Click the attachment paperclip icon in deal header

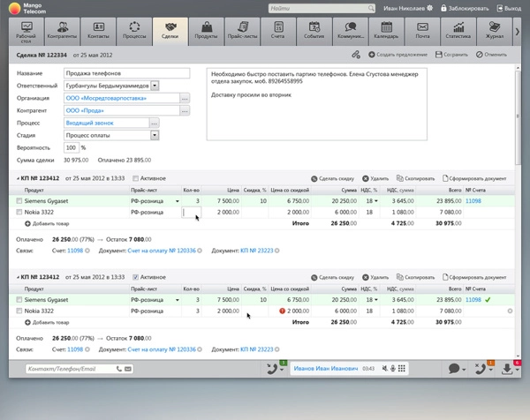point(356,55)
